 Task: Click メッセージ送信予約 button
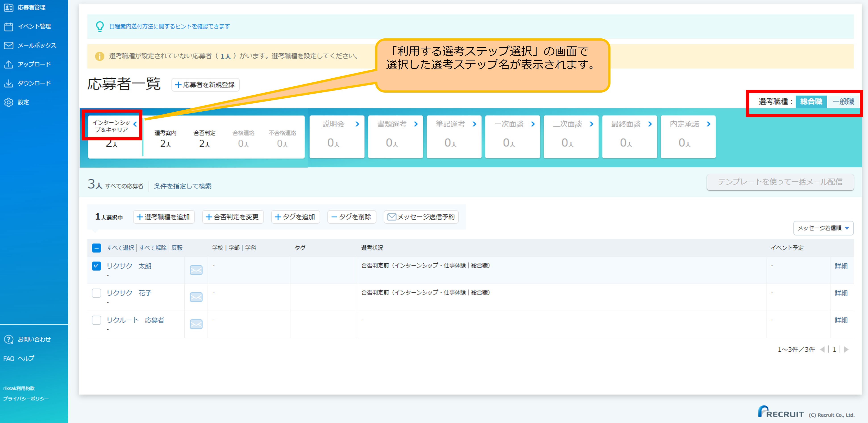(421, 217)
